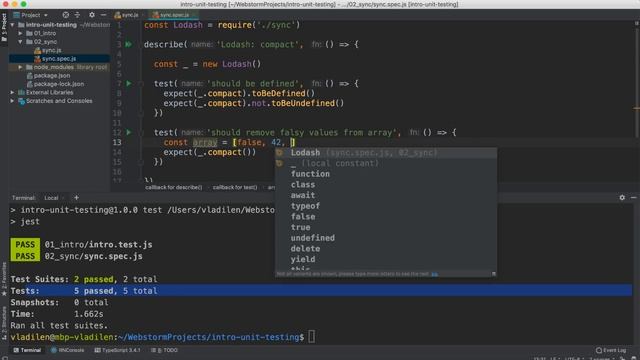Open the Event Log

[611, 350]
